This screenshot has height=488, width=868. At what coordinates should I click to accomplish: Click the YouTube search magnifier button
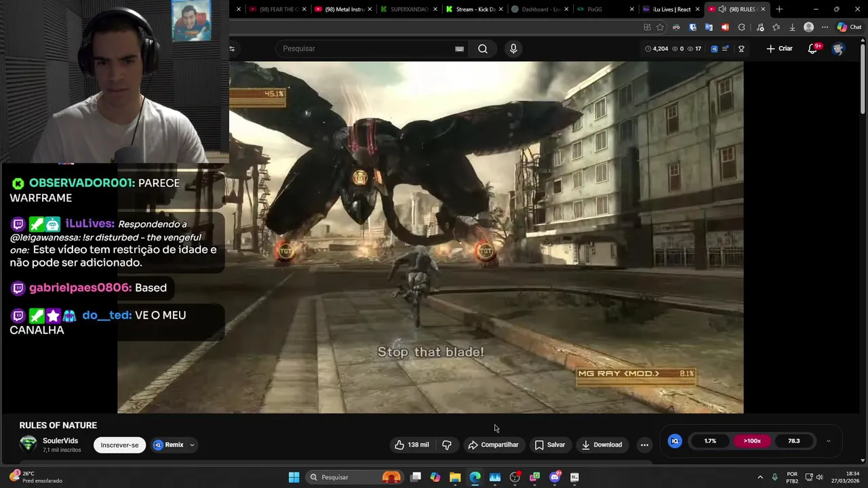(x=483, y=49)
